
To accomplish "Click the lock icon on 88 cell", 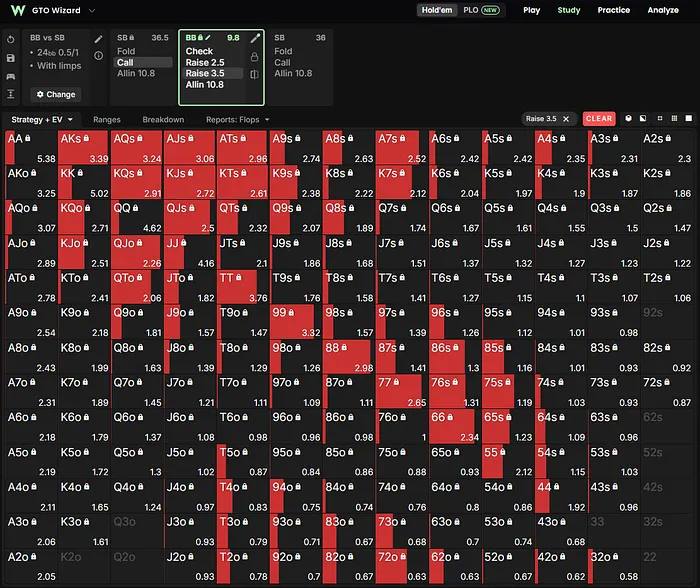I will point(344,347).
